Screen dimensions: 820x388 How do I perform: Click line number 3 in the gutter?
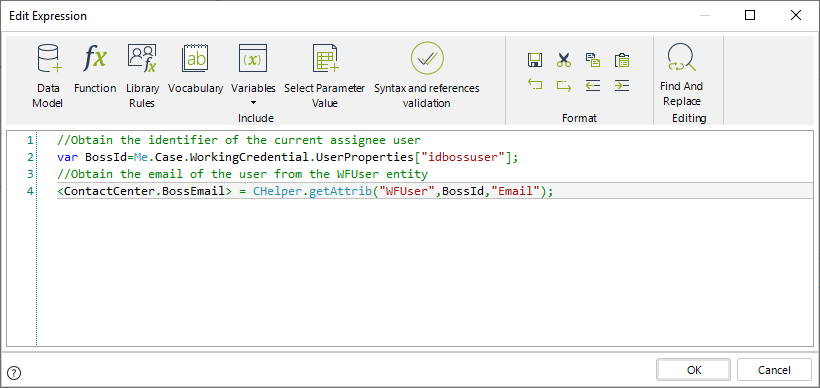(x=29, y=174)
